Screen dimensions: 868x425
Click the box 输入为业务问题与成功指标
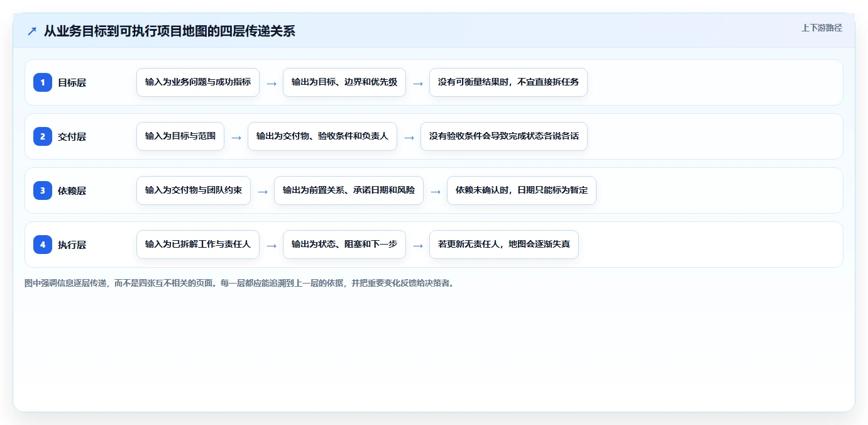coord(198,82)
